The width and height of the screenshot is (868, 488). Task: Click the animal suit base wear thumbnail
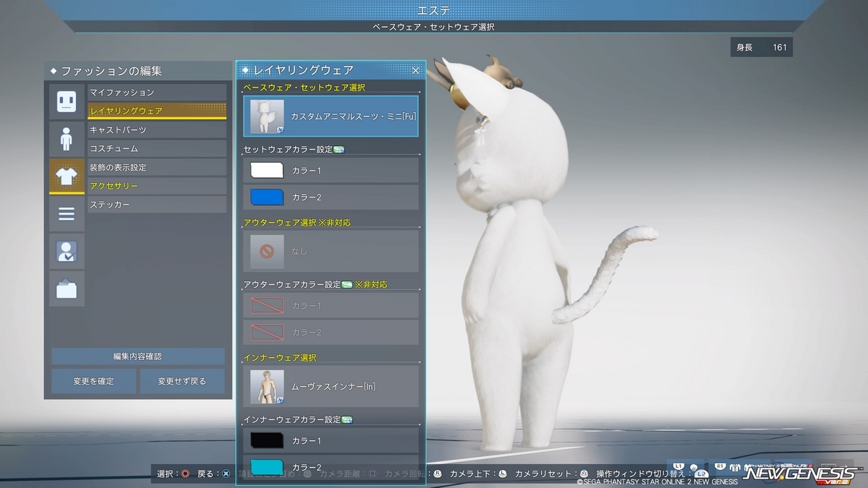[268, 116]
